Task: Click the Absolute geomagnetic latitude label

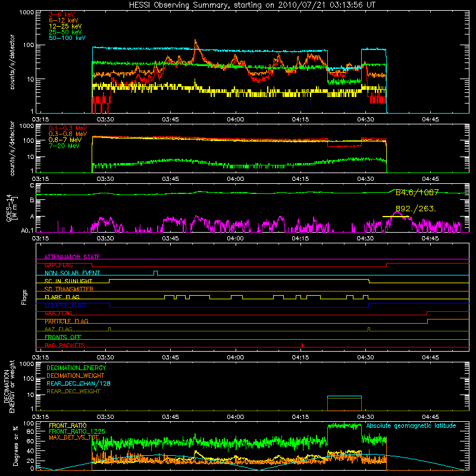Action: point(411,426)
